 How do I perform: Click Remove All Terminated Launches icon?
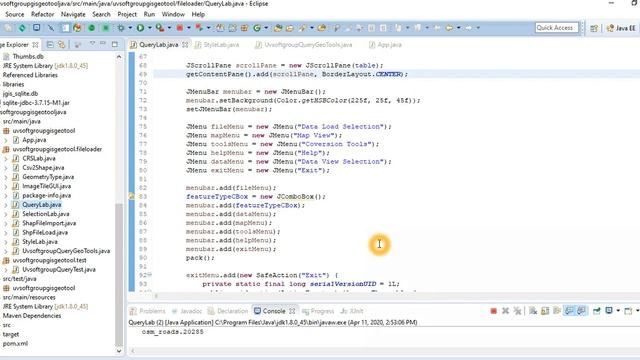[x=518, y=311]
